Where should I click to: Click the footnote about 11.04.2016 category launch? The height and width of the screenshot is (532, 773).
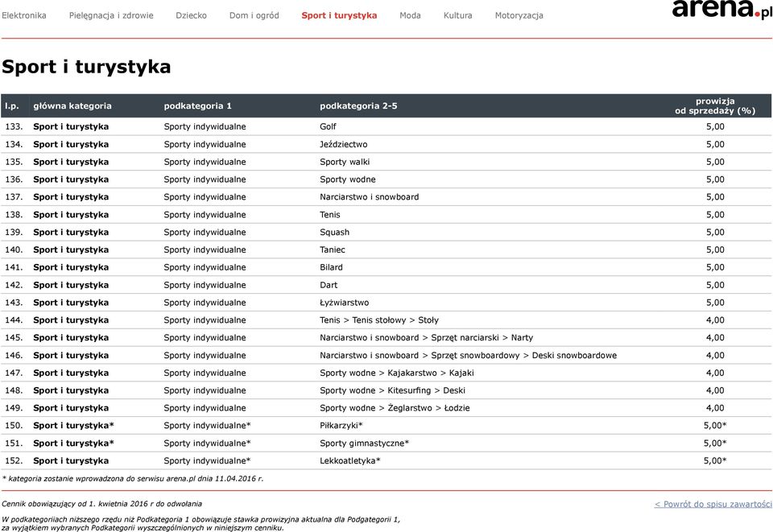133,478
